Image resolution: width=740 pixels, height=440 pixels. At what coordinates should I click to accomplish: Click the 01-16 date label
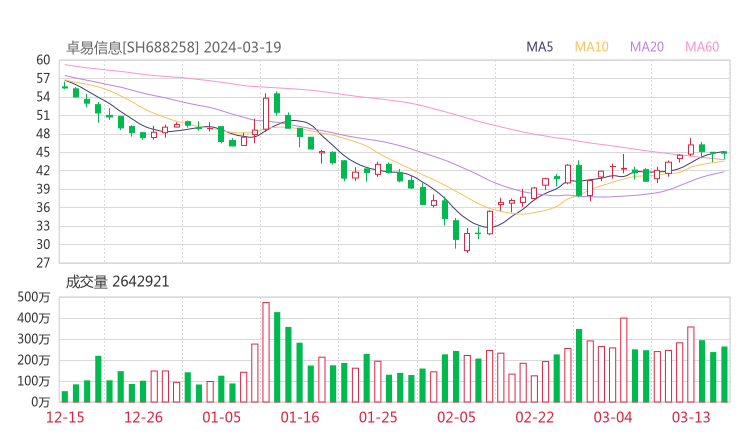[x=300, y=417]
